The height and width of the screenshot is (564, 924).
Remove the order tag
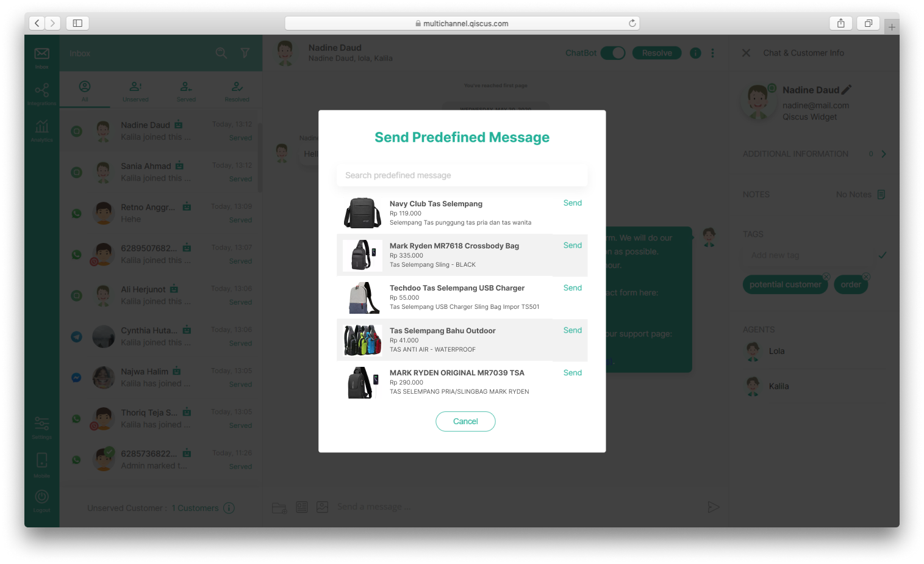coord(866,277)
